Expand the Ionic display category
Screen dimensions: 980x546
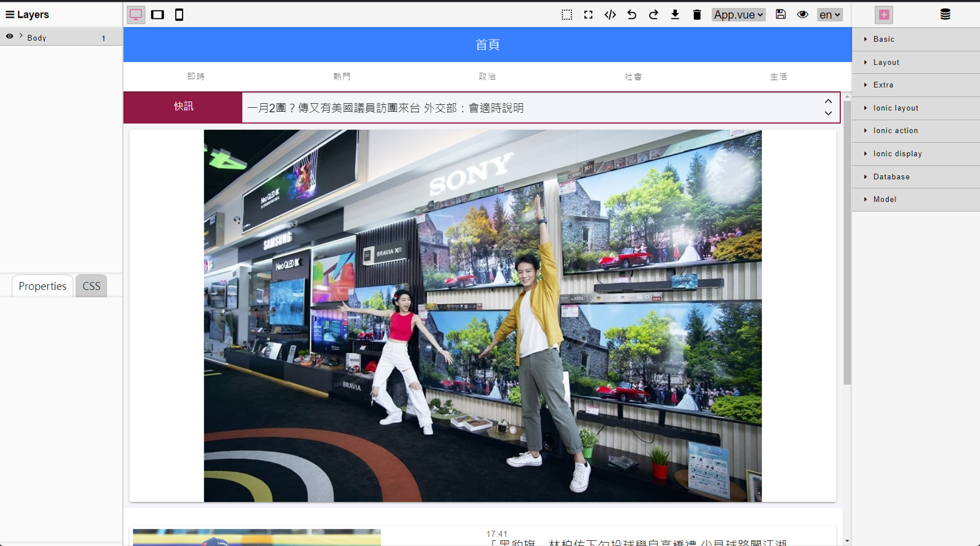point(916,154)
